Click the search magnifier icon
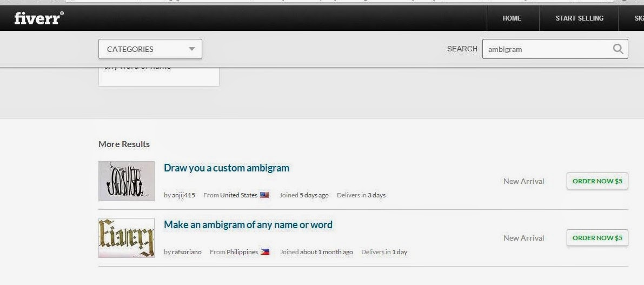The image size is (644, 285). pos(618,49)
